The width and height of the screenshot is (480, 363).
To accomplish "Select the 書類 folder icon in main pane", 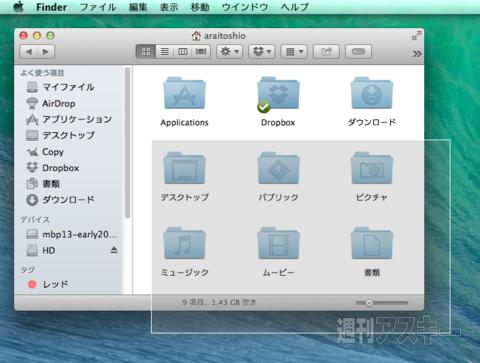I will [x=372, y=243].
